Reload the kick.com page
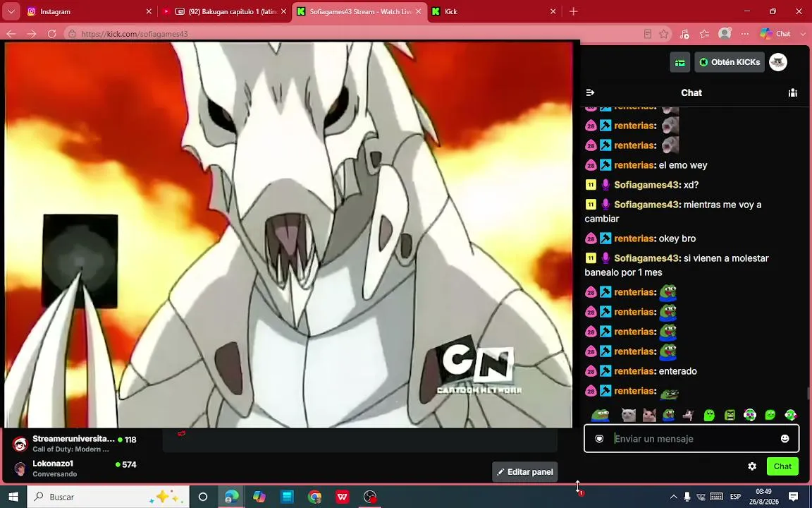The width and height of the screenshot is (812, 508). tap(51, 34)
